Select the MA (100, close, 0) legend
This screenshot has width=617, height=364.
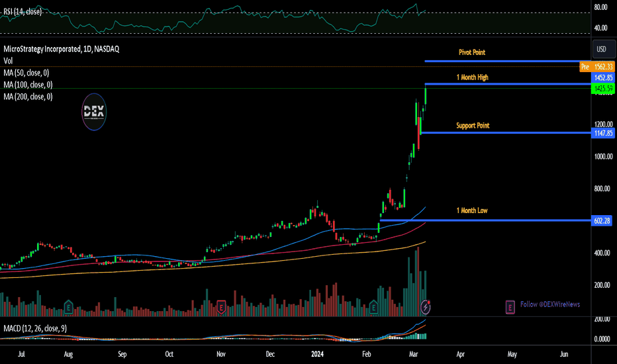(28, 85)
